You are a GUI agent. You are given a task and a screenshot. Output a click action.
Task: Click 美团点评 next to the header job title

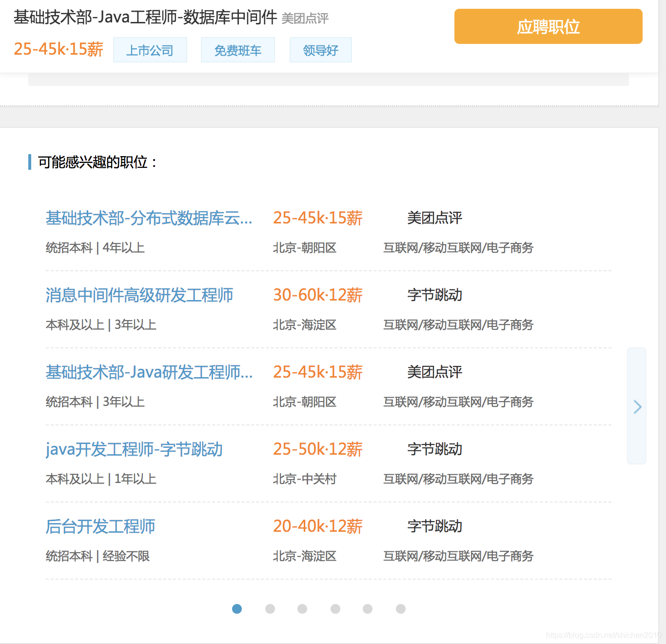[305, 19]
